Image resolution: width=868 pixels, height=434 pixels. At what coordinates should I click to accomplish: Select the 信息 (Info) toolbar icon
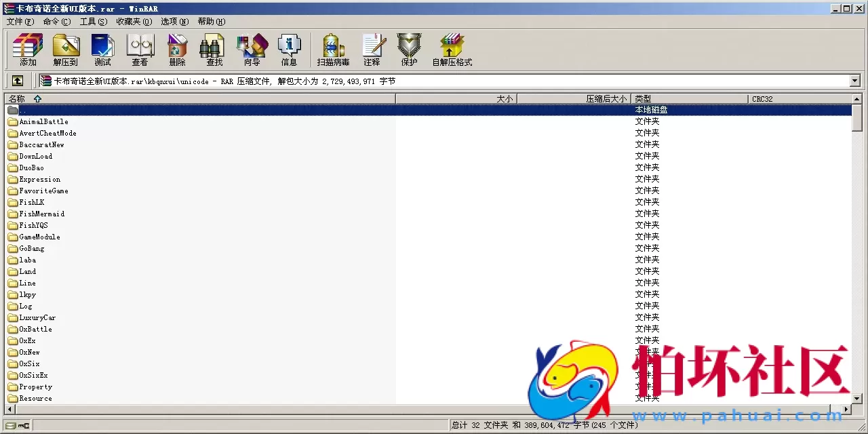(290, 47)
